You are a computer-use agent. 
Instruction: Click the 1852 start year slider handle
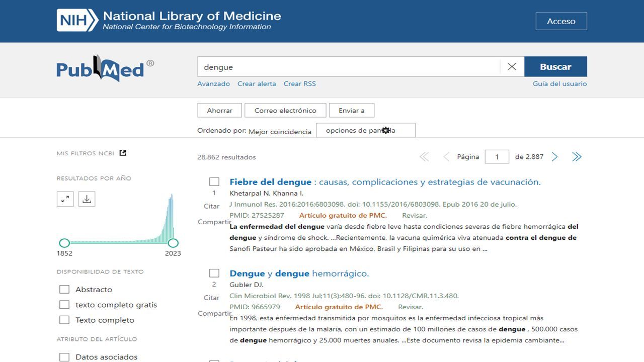click(x=64, y=243)
